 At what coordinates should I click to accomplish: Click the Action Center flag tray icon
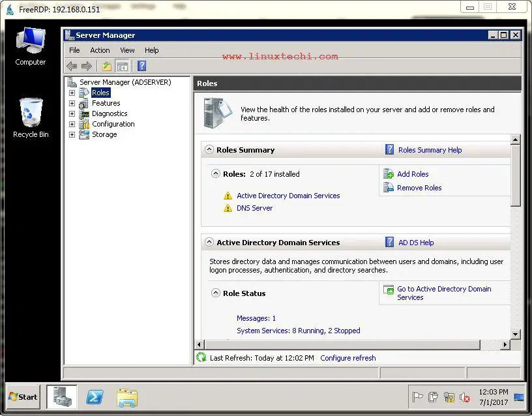(x=417, y=396)
